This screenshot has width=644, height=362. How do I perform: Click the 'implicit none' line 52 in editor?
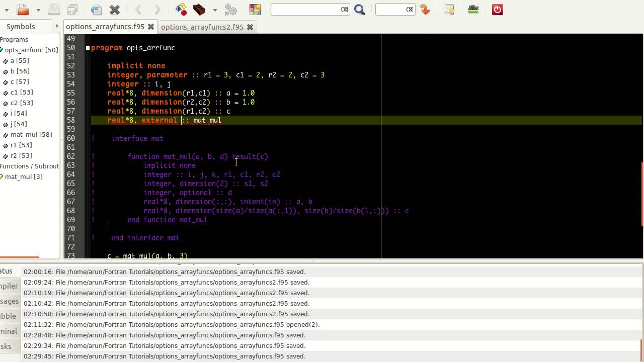(x=136, y=66)
